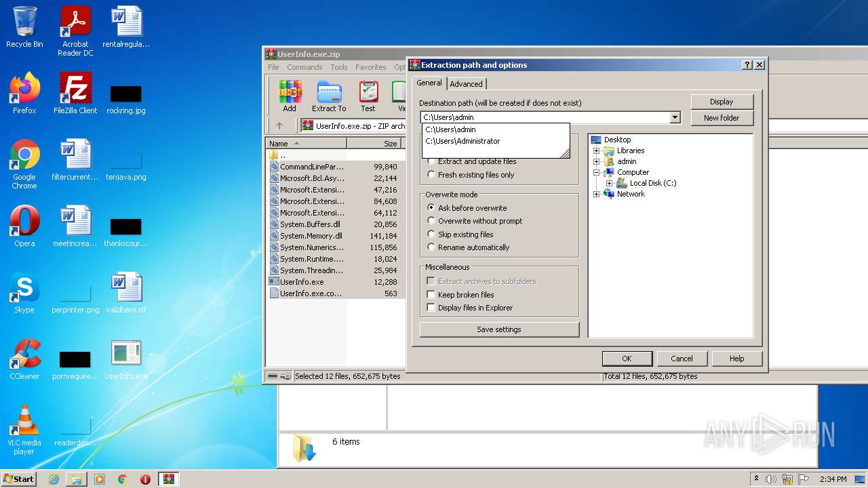Open CCleaner desktop shortcut

tap(24, 359)
